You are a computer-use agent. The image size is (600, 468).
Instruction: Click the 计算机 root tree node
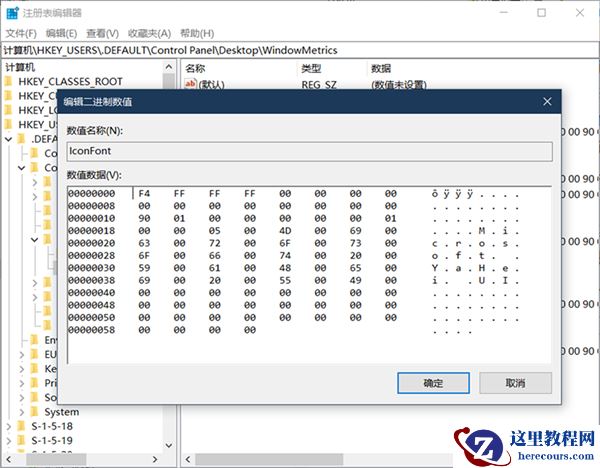20,67
